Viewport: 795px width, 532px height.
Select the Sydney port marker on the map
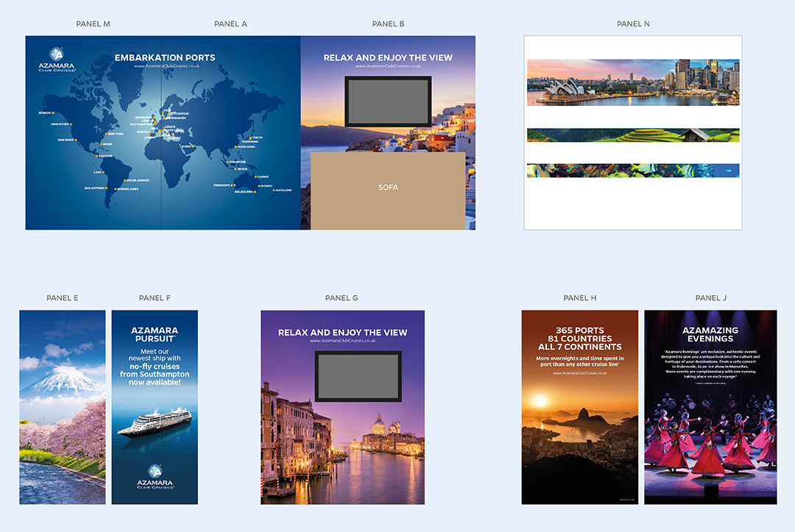(x=258, y=186)
